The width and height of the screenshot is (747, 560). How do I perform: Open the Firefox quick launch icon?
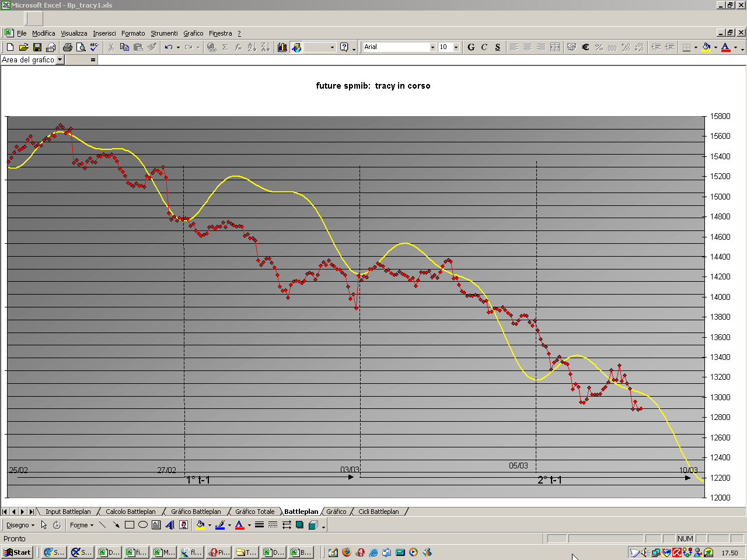[347, 552]
